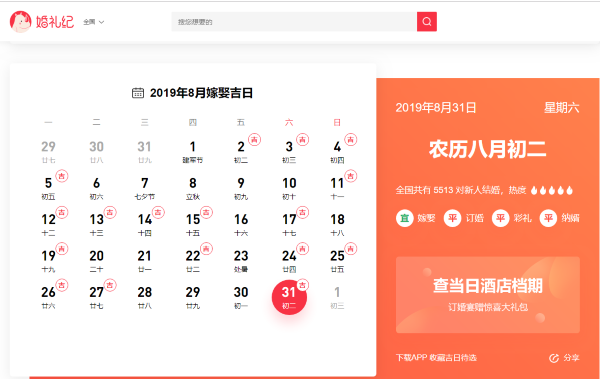Select August 15 十五 date
The height and width of the screenshot is (379, 600).
(x=192, y=225)
